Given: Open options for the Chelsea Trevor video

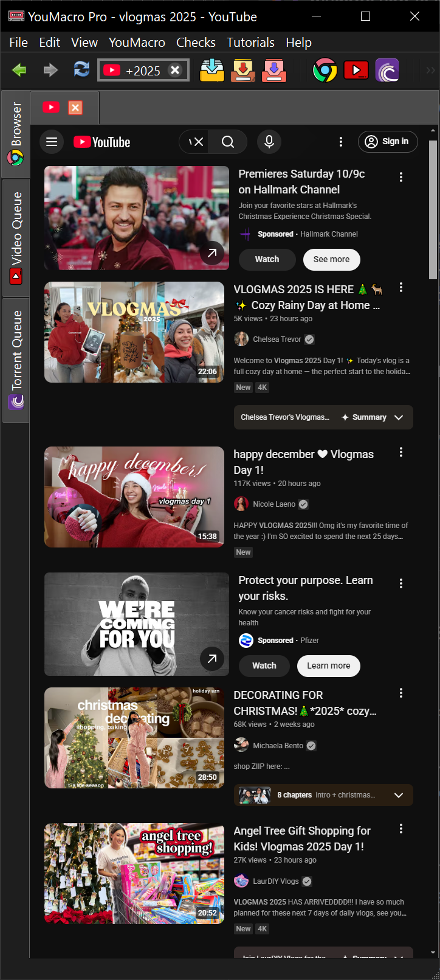Looking at the screenshot, I should click(x=401, y=288).
